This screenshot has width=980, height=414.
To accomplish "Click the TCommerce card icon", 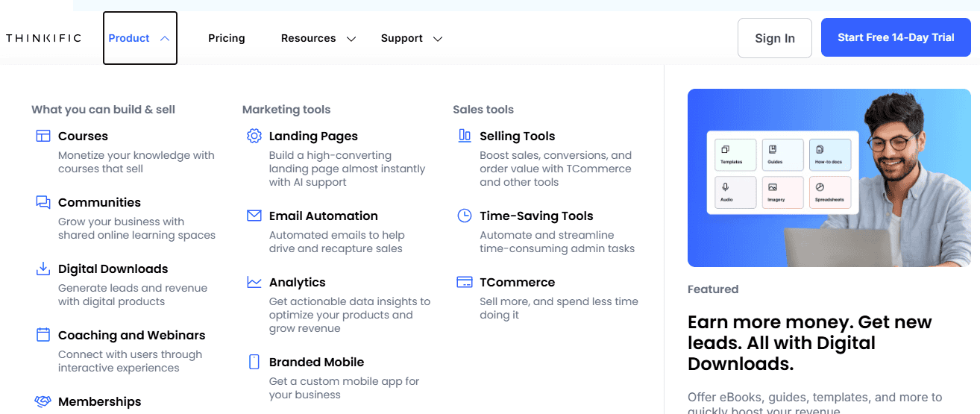I will pos(465,282).
